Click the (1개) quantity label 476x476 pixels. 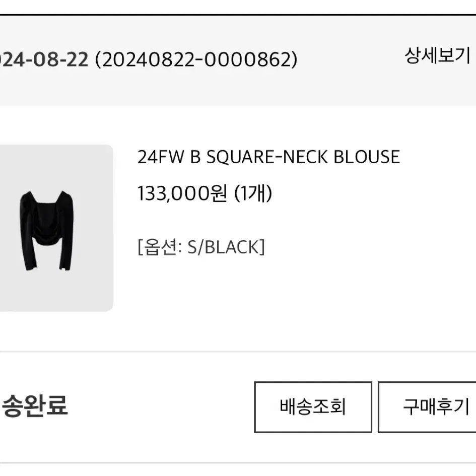coord(253,193)
